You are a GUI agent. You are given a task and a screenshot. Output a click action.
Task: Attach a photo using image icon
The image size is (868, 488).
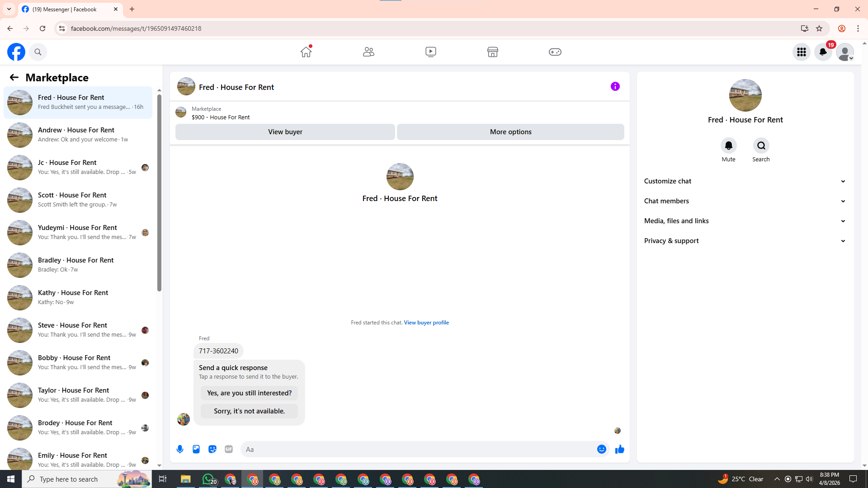(196, 449)
